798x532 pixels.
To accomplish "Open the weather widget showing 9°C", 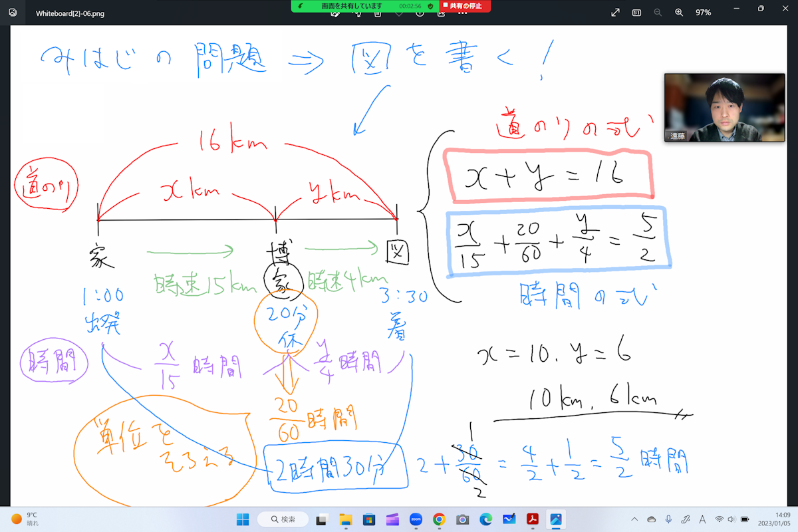I will coord(25,519).
